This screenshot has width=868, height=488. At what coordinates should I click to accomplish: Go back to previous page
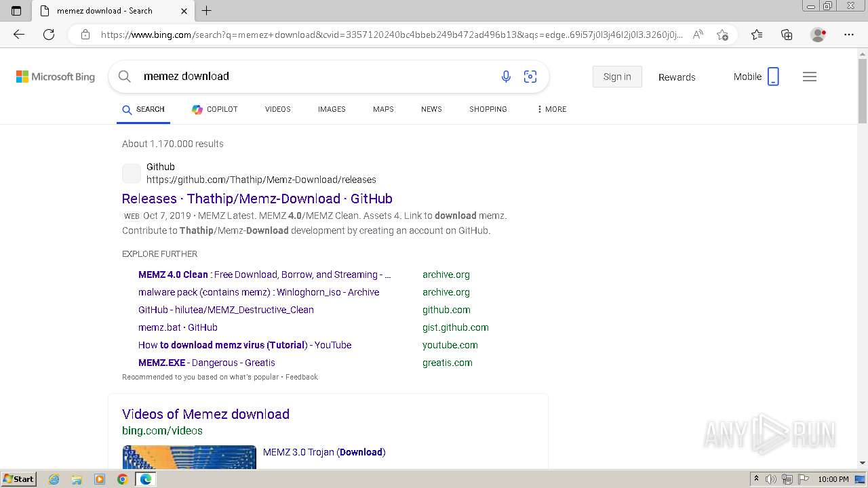pos(19,35)
